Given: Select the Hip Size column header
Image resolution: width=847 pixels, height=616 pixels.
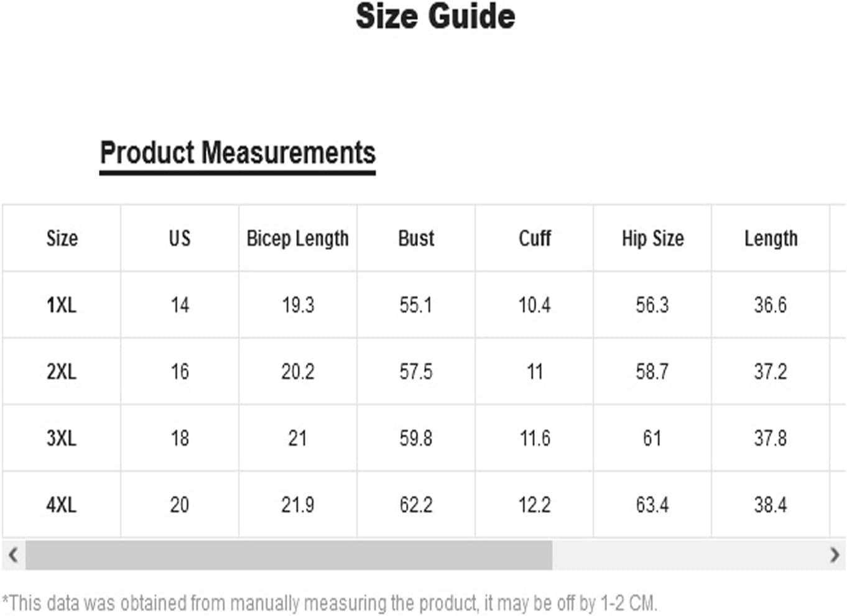Looking at the screenshot, I should pos(652,238).
